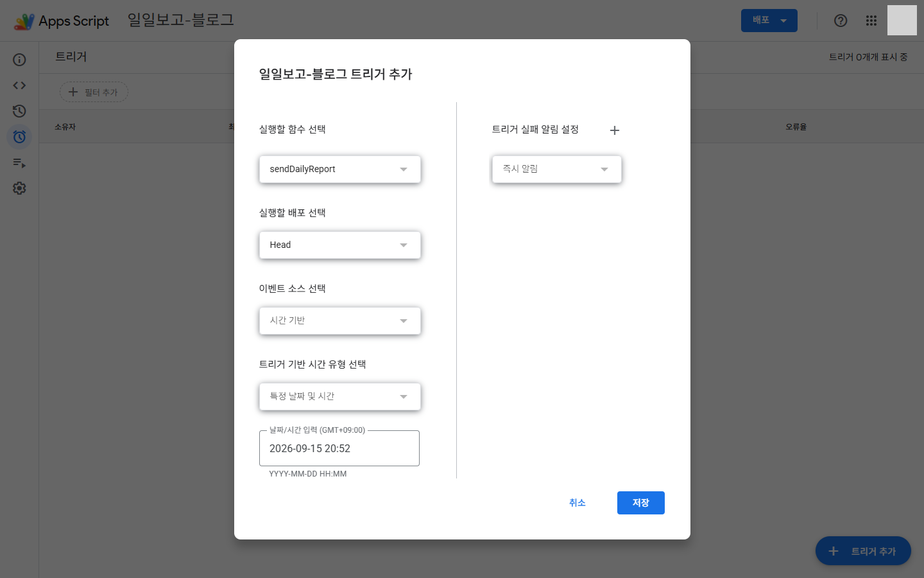Click the project title 일일보고-블로그

pos(181,20)
